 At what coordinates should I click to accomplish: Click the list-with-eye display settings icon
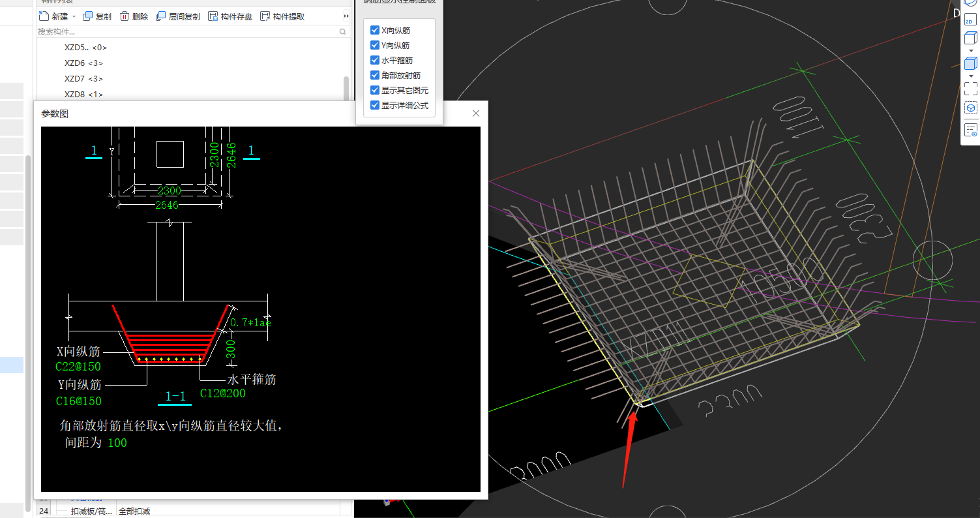point(970,129)
